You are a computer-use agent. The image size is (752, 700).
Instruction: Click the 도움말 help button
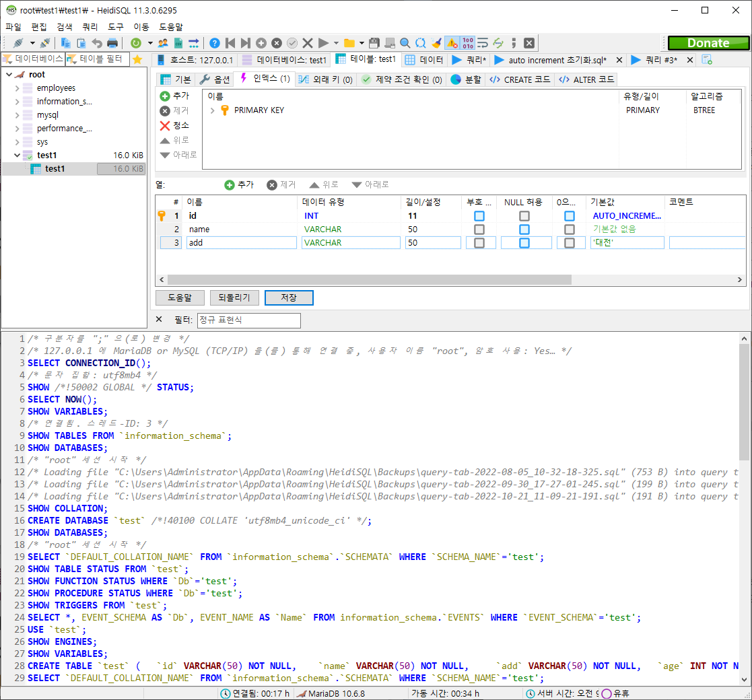coord(180,297)
